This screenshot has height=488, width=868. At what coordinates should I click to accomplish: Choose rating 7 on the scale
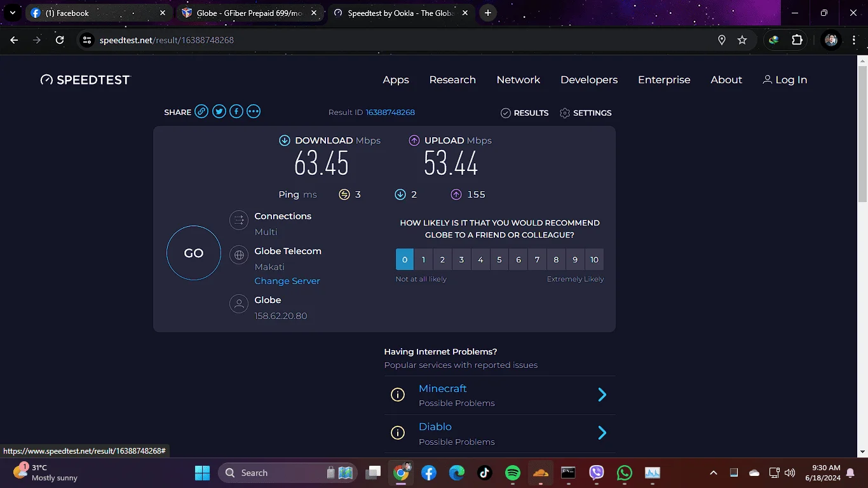coord(538,259)
